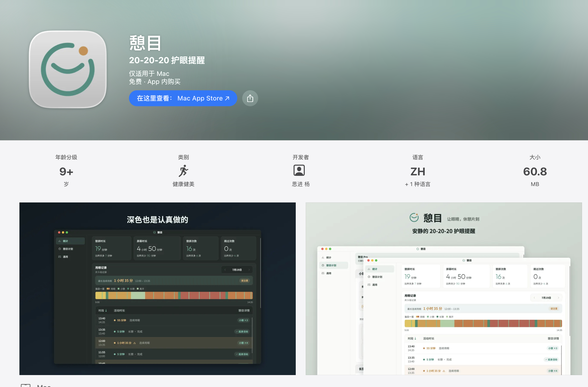Click the 健康健美 running figure icon
The height and width of the screenshot is (387, 588).
[x=183, y=171]
